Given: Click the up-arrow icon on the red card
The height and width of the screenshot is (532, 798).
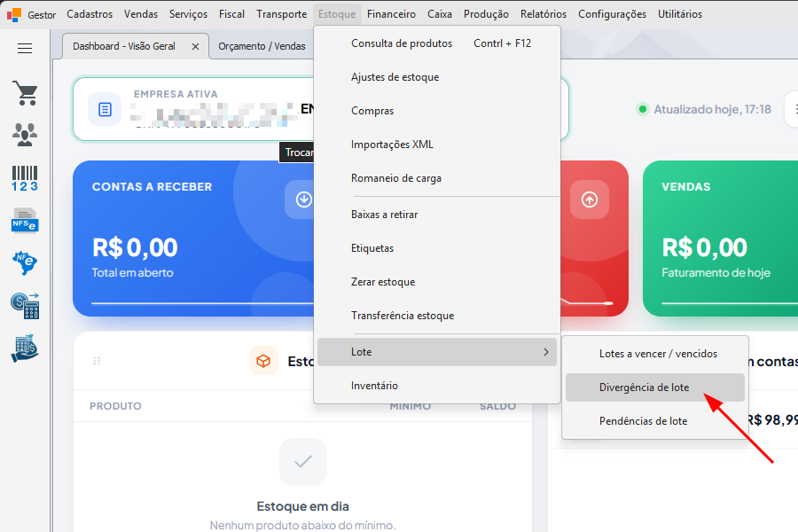Looking at the screenshot, I should [590, 199].
